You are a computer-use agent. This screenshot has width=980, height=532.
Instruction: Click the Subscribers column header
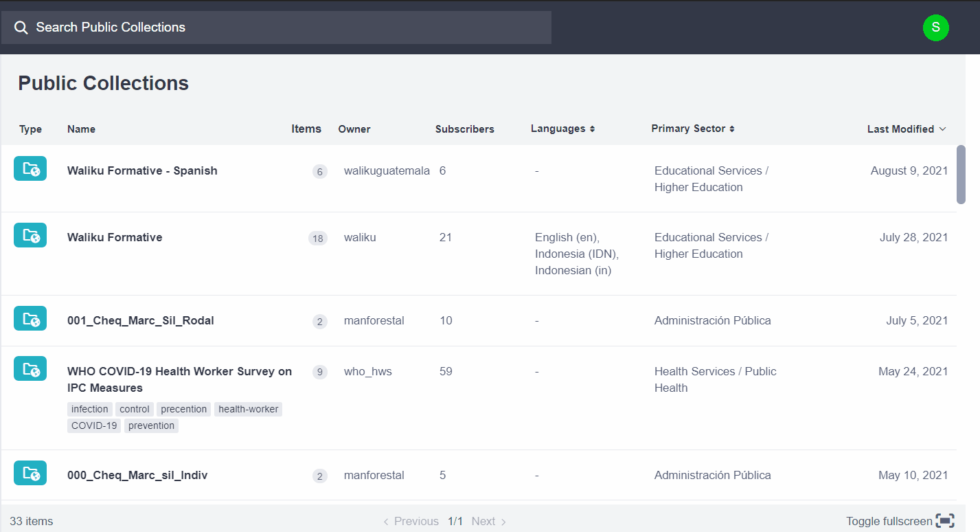coord(464,129)
